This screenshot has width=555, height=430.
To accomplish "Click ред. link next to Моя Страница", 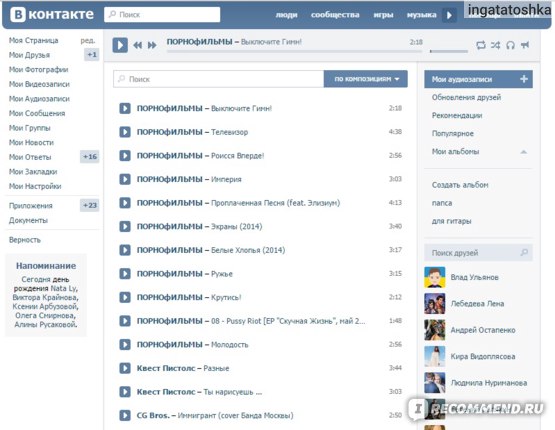I will (87, 40).
